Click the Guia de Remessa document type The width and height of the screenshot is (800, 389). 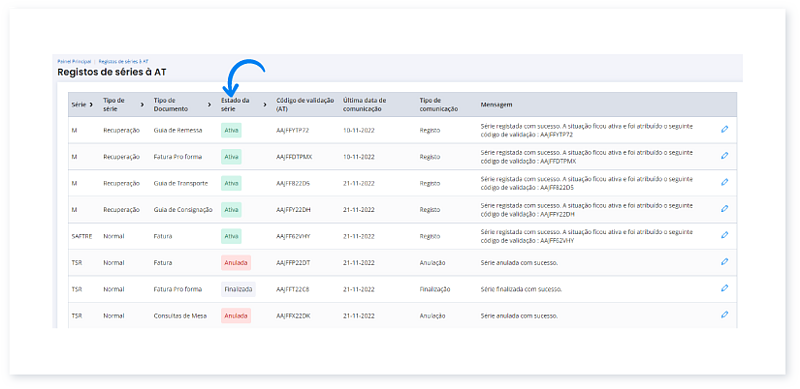pyautogui.click(x=178, y=131)
